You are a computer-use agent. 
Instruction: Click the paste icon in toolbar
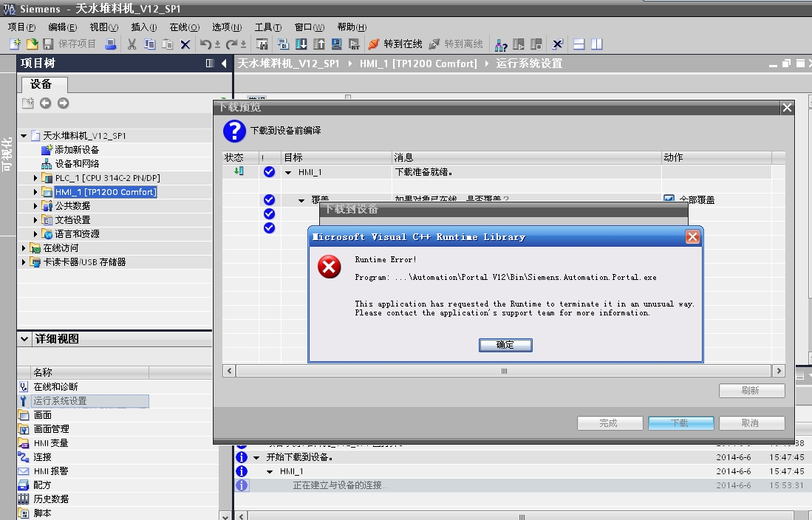[x=167, y=44]
